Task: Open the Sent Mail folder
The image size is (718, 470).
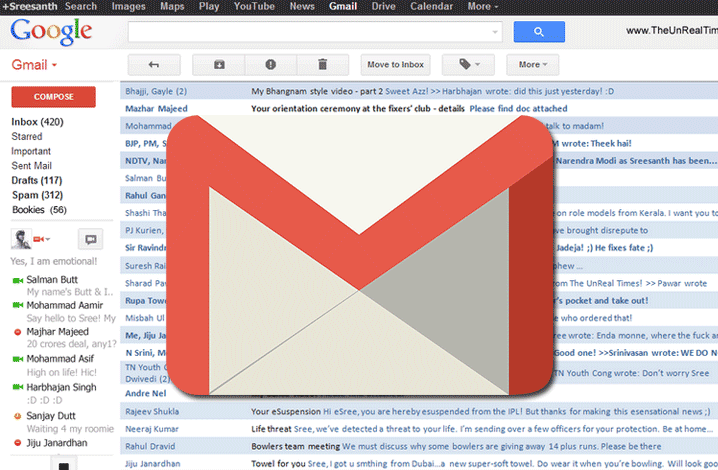Action: (32, 166)
